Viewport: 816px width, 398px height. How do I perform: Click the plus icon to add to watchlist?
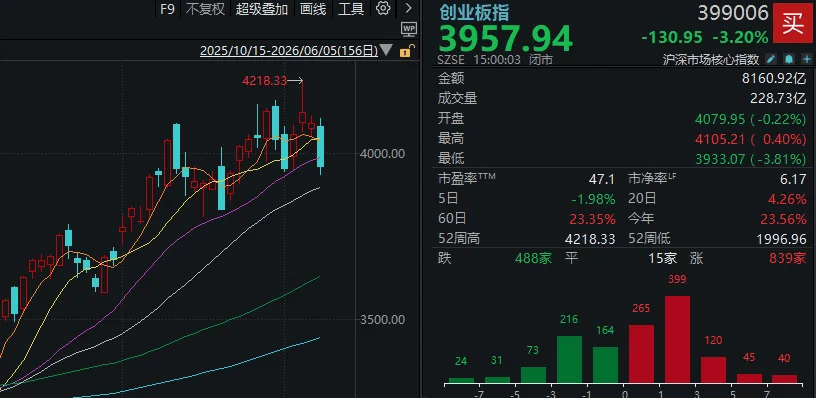807,59
